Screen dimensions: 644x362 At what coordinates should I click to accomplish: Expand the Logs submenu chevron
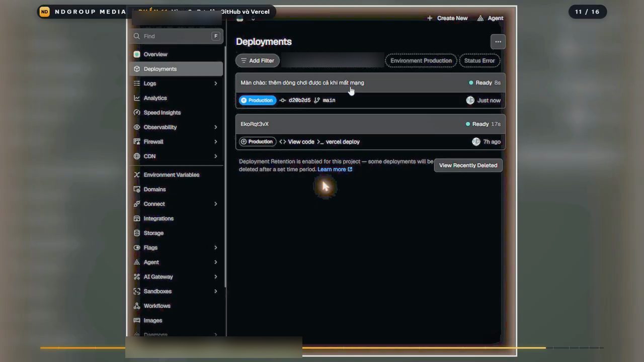coord(216,83)
